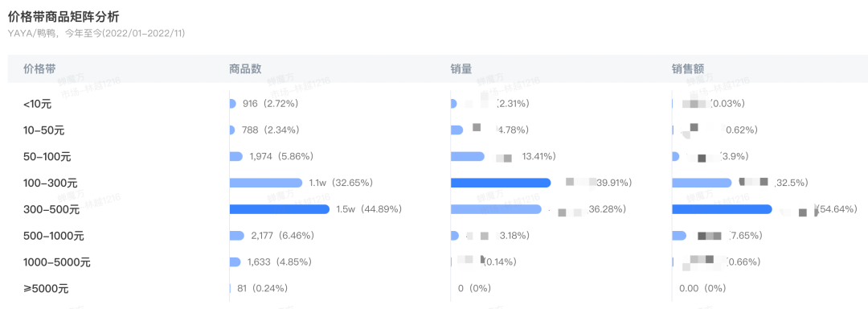This screenshot has height=309, width=868.
Task: Click the 2,177 (6.46%) product count value
Action: tap(282, 236)
